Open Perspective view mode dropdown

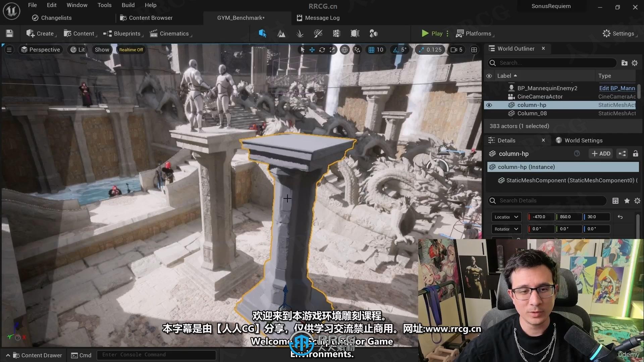tap(41, 50)
